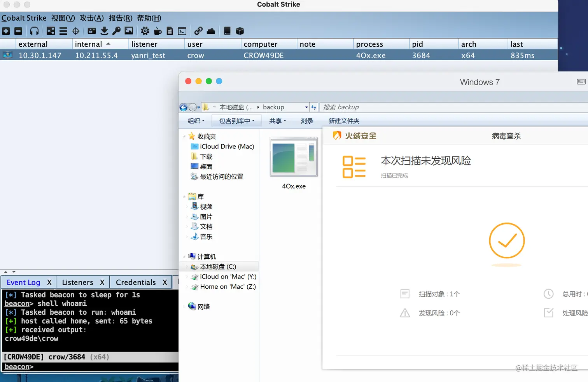This screenshot has width=588, height=382.
Task: Click the MS Office Macro document icon
Action: click(170, 31)
